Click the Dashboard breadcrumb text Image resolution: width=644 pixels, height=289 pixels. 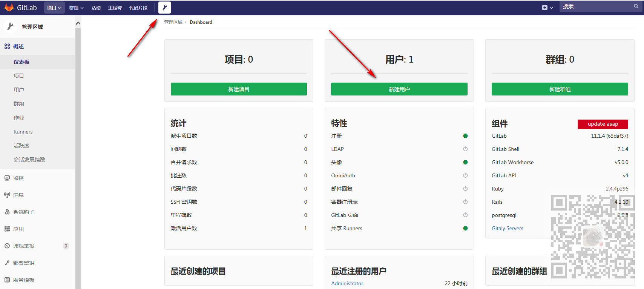pos(201,22)
